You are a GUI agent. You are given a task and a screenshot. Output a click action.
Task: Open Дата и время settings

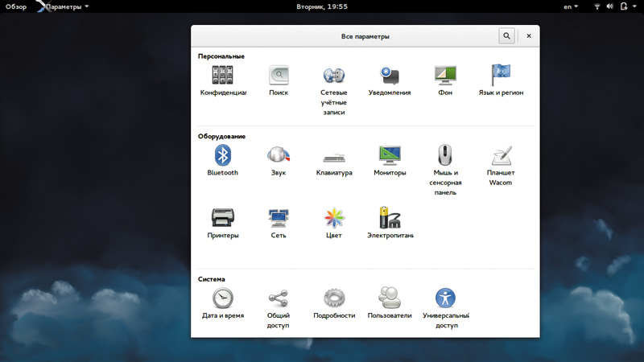tap(223, 304)
